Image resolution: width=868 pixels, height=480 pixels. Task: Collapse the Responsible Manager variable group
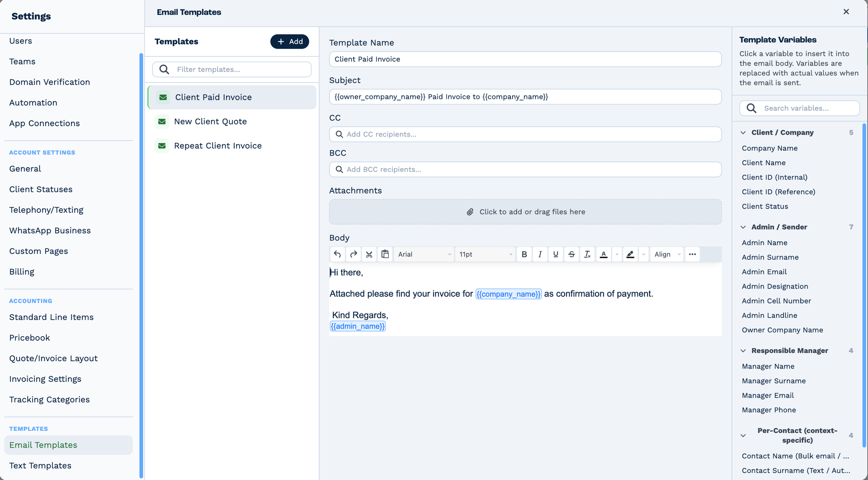(x=743, y=351)
